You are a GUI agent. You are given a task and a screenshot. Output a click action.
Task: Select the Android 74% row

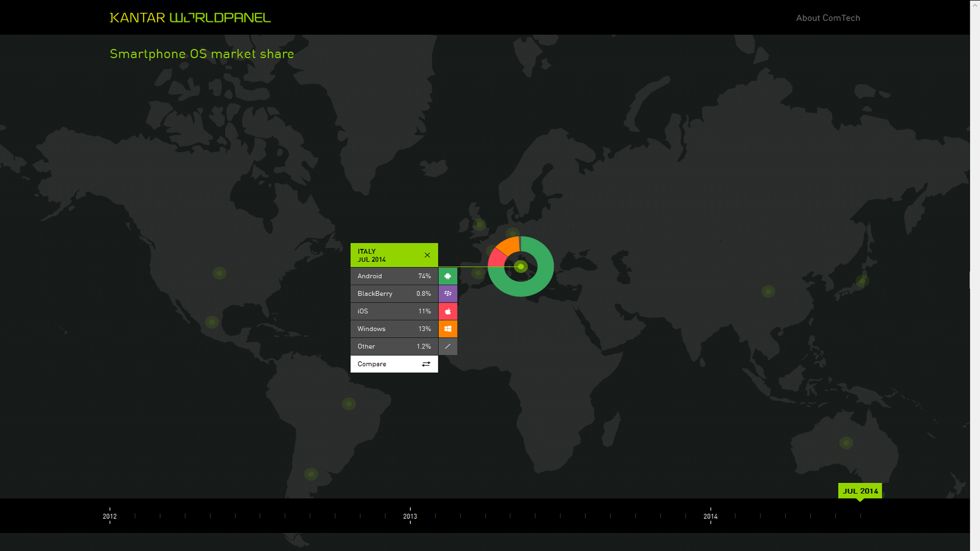[394, 276]
